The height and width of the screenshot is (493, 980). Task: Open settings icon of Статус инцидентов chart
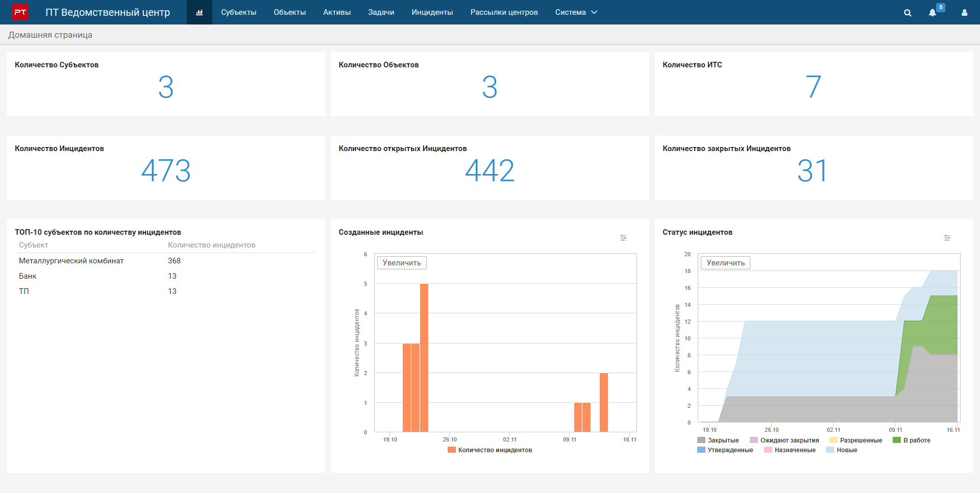[947, 238]
